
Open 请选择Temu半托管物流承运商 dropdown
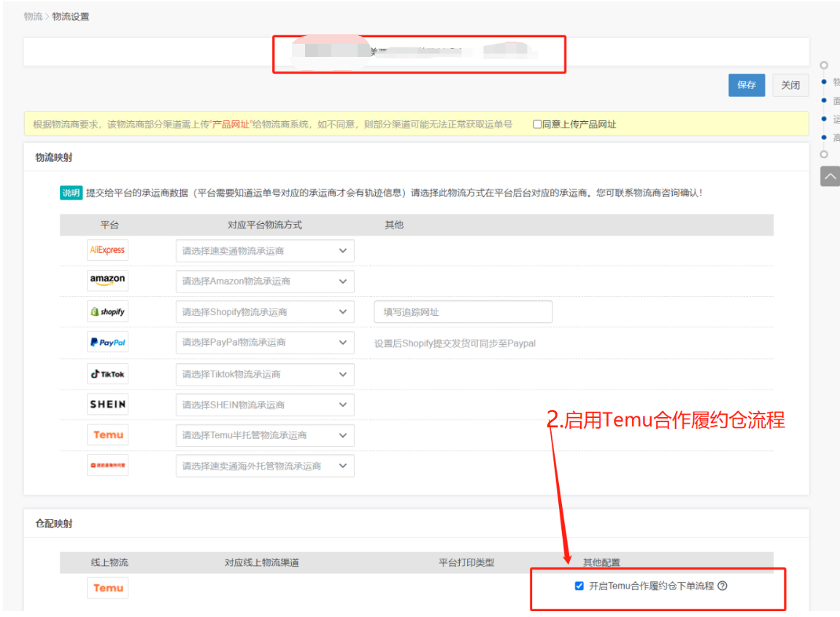[x=265, y=435]
